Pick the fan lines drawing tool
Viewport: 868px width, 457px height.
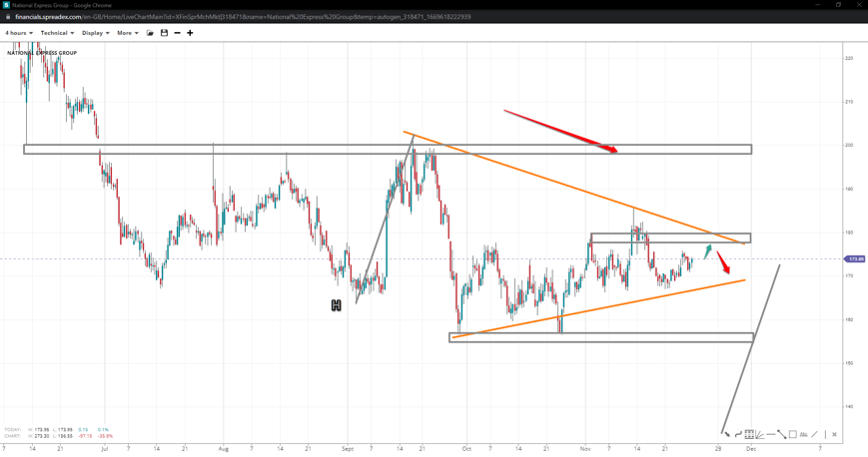[x=760, y=434]
